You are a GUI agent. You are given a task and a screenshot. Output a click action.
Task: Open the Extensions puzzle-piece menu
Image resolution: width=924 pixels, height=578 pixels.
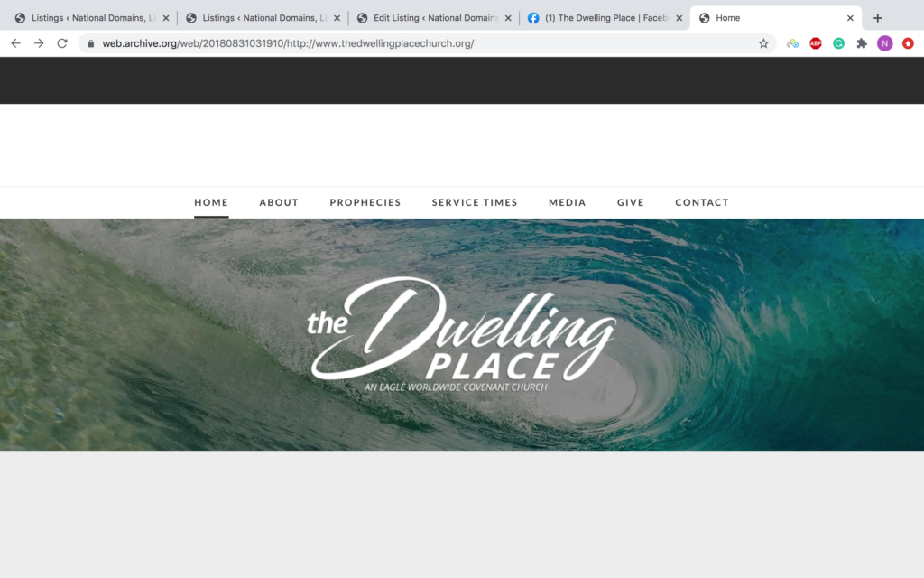point(862,43)
